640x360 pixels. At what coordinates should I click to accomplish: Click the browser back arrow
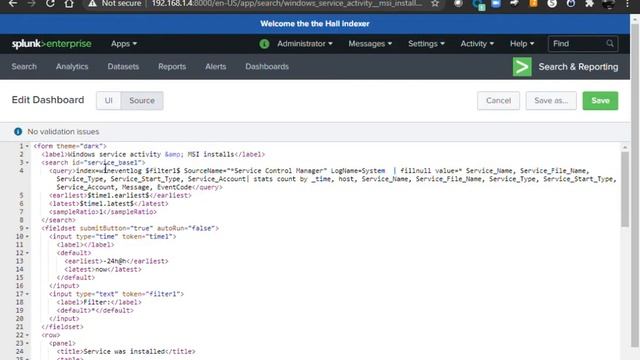coord(13,4)
